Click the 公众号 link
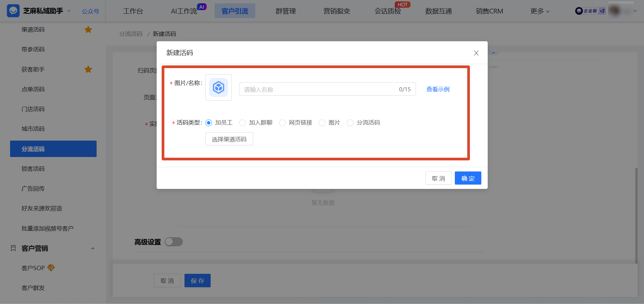Screen dimensions: 644x304 pyautogui.click(x=91, y=11)
